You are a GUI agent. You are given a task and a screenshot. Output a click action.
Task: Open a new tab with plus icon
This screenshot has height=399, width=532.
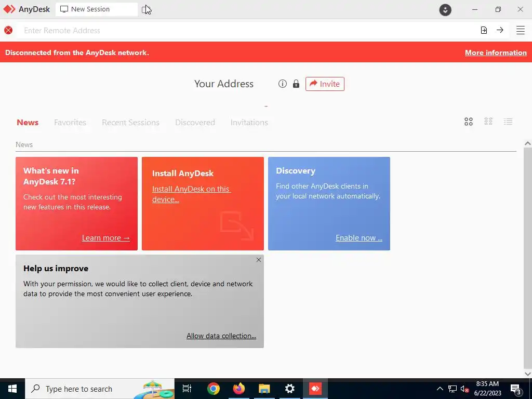pos(145,9)
